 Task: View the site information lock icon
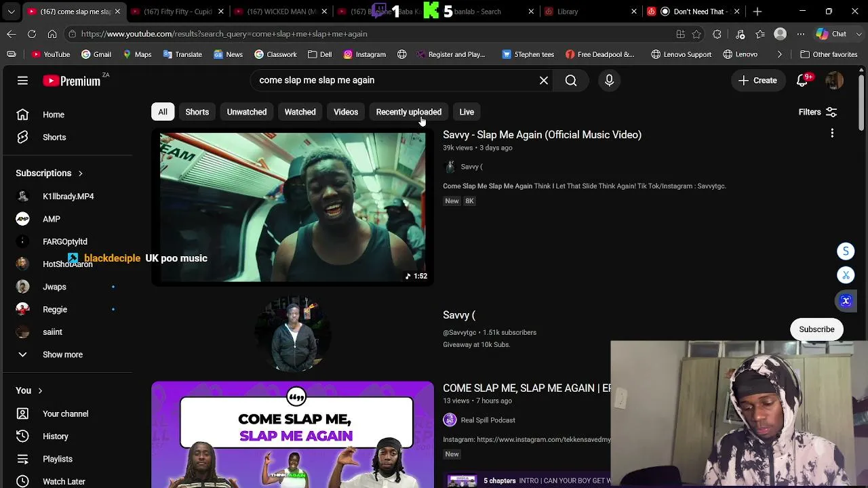click(x=72, y=34)
